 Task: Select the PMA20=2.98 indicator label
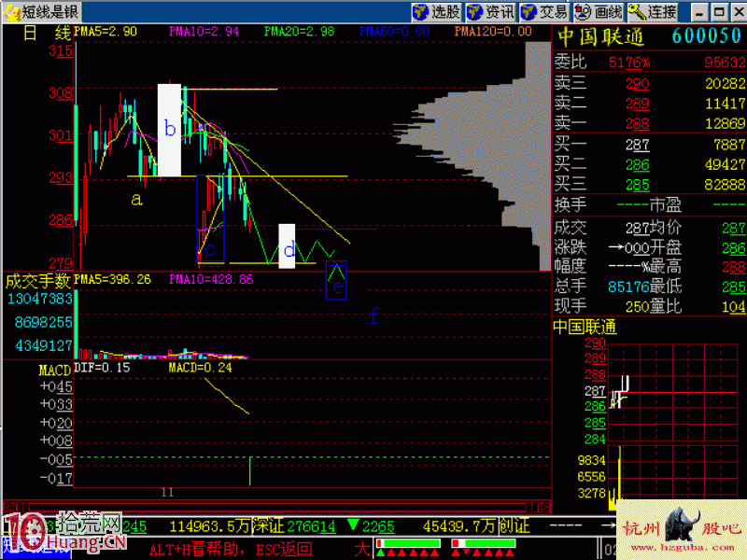pyautogui.click(x=299, y=32)
